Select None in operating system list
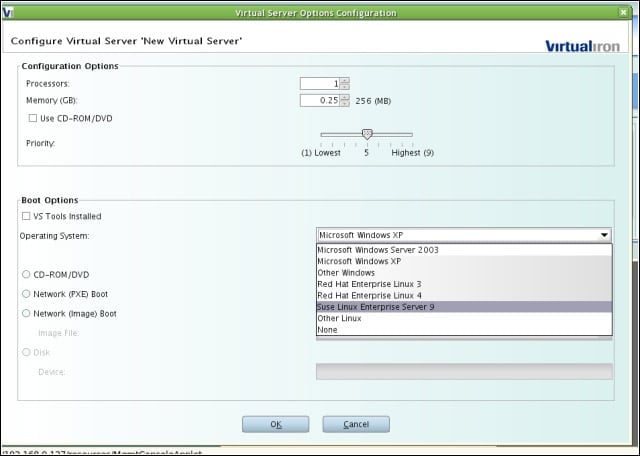Screen dimensions: 640x456 pyautogui.click(x=464, y=330)
